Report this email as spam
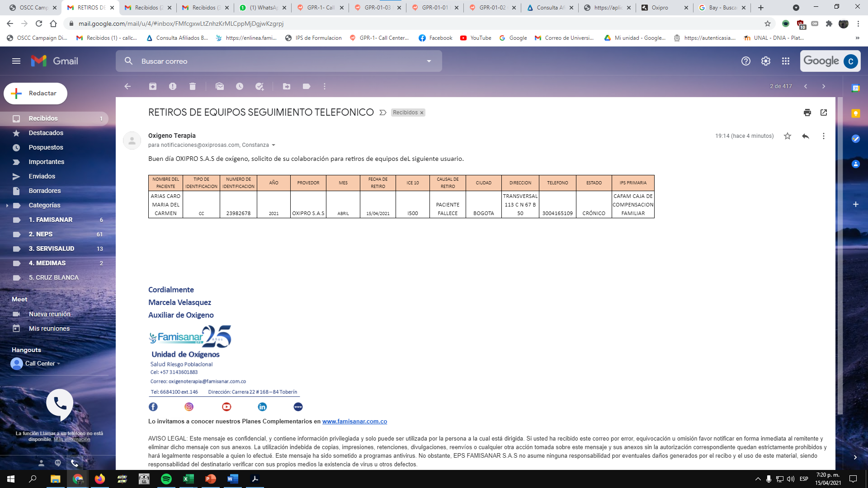The height and width of the screenshot is (488, 868). pyautogui.click(x=173, y=86)
